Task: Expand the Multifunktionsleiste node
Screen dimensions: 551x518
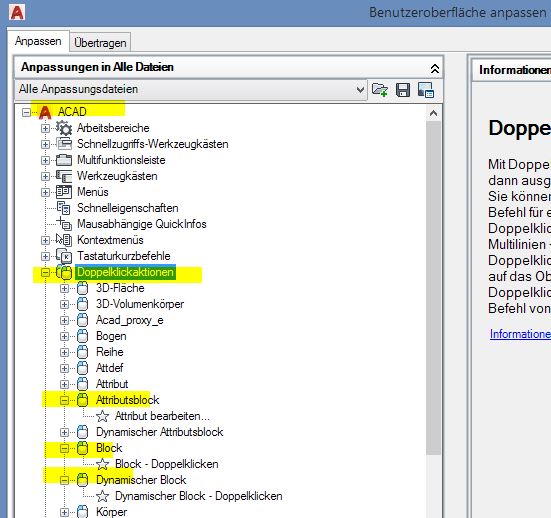Action: 45,160
